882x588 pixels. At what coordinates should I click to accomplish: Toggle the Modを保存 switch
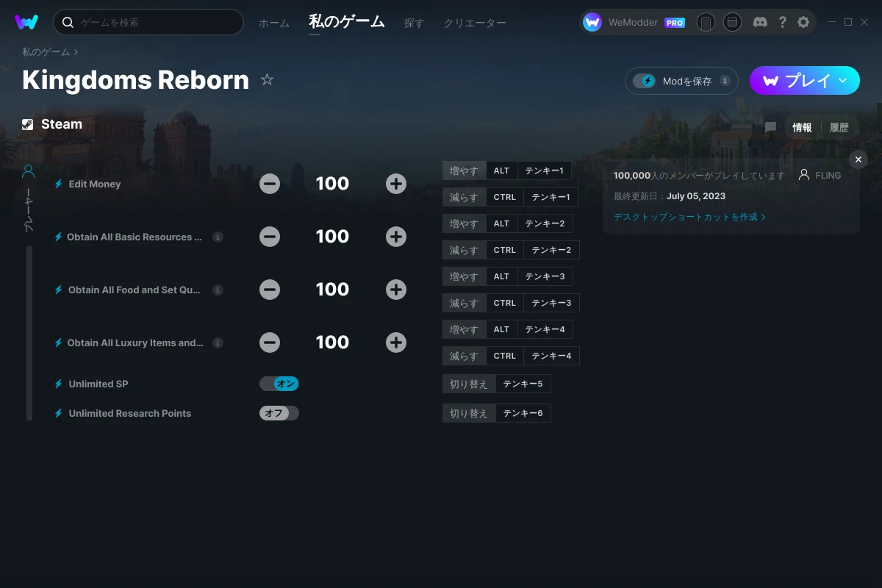[x=645, y=81]
